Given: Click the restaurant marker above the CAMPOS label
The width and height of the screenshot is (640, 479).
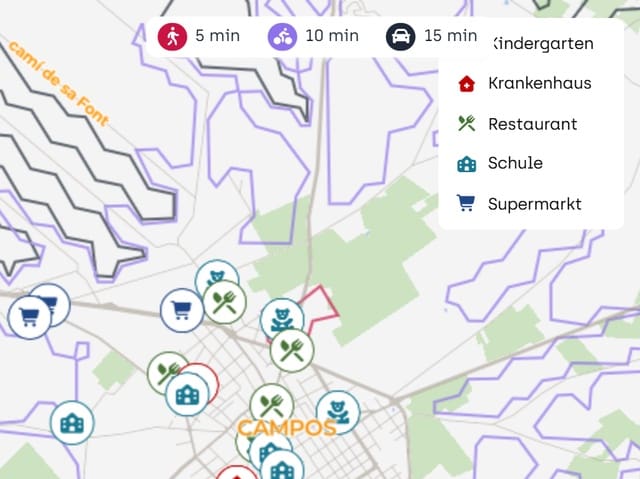Looking at the screenshot, I should pos(272,405).
